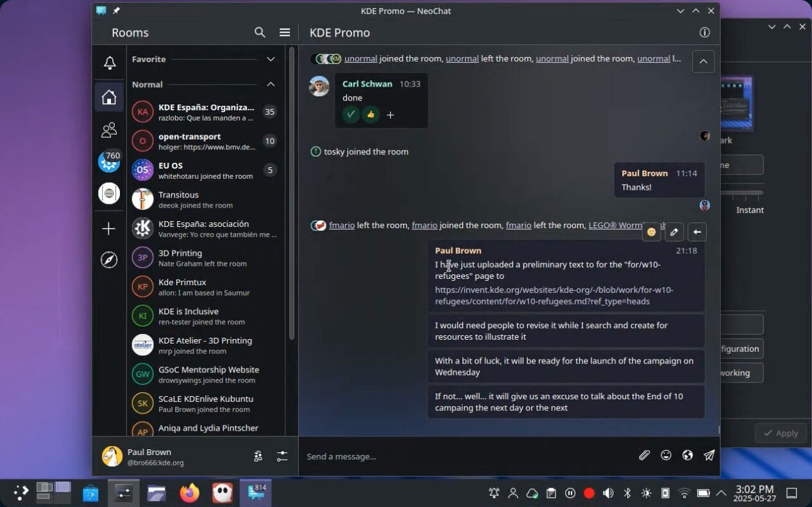Open the emoji picker in the message bar
812x507 pixels.
(x=666, y=455)
